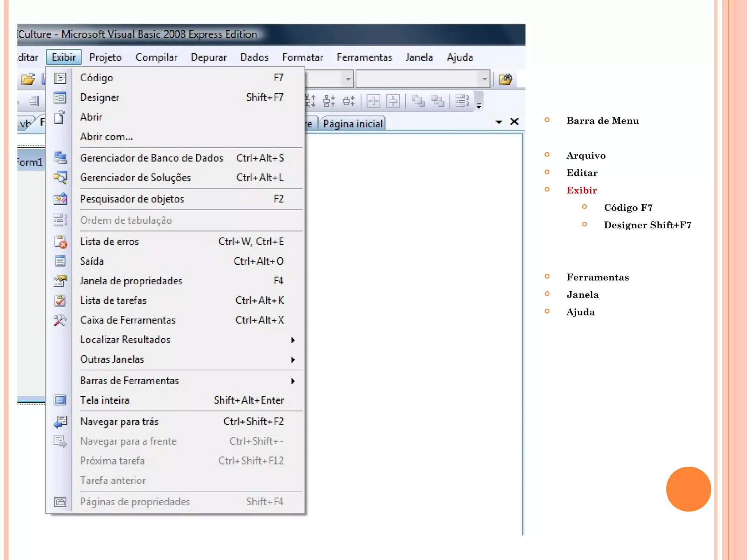Click the Código menu item icon
This screenshot has width=747, height=560.
(60, 78)
